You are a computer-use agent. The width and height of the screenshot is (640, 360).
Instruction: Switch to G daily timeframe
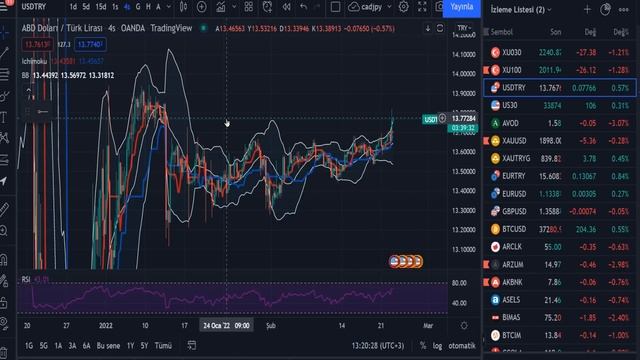(x=138, y=7)
